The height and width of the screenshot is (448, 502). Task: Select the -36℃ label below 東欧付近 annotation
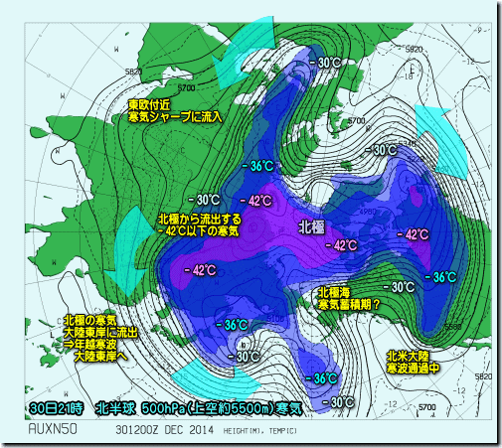(257, 166)
